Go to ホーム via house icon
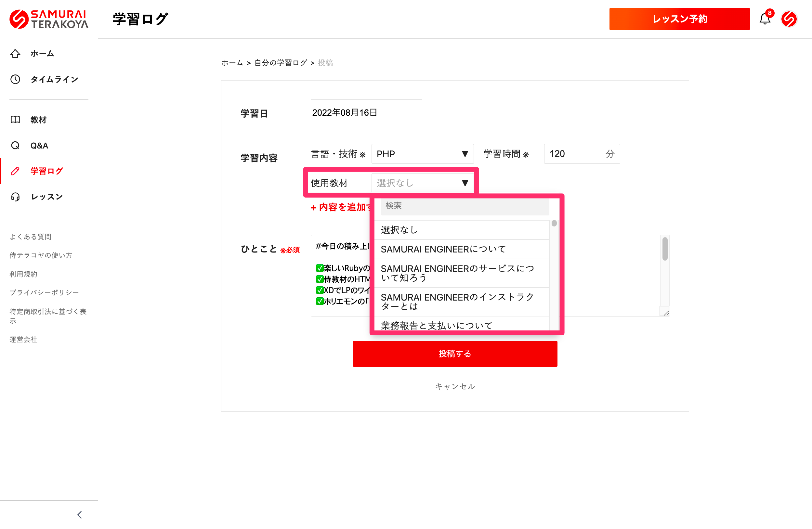 (15, 54)
